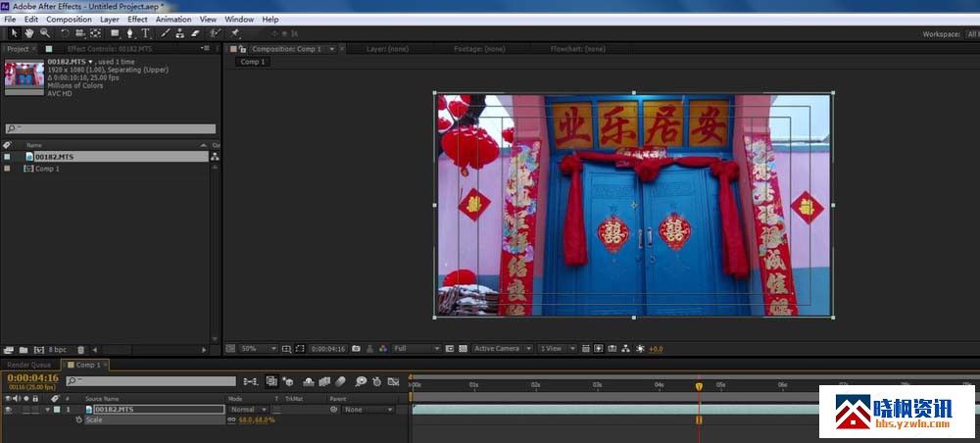Screen dimensions: 980x443
Task: Open the Brainstorm icon in timeline
Action: pos(362,381)
